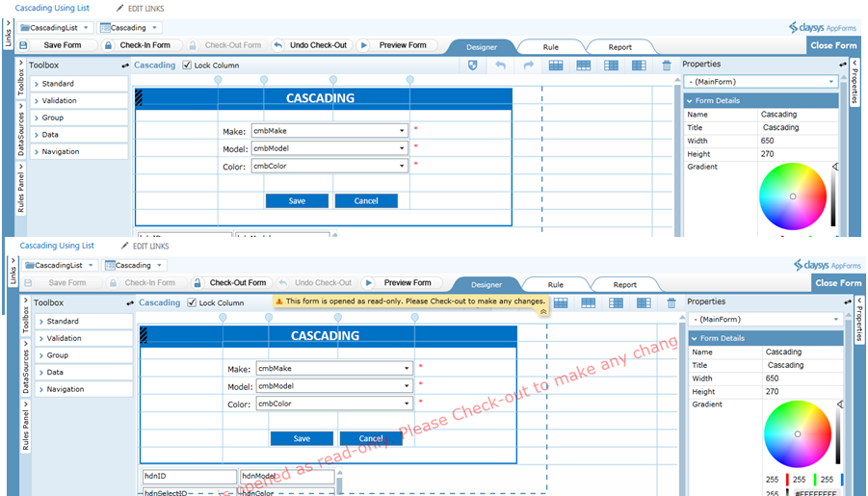Open Cascading form dropdown in lower window
The width and height of the screenshot is (868, 496).
pyautogui.click(x=159, y=265)
